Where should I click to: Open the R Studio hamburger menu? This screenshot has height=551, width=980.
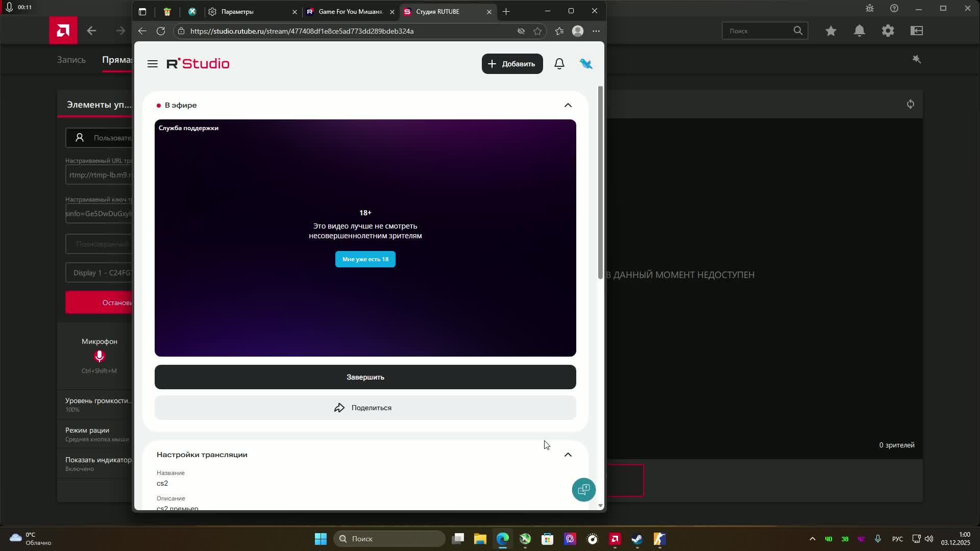152,64
